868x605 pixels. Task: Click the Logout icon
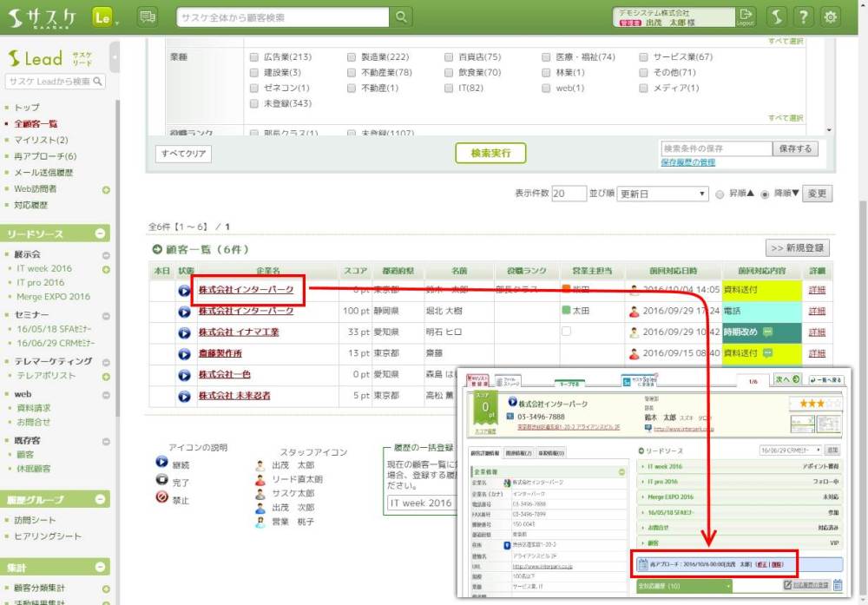[x=746, y=17]
